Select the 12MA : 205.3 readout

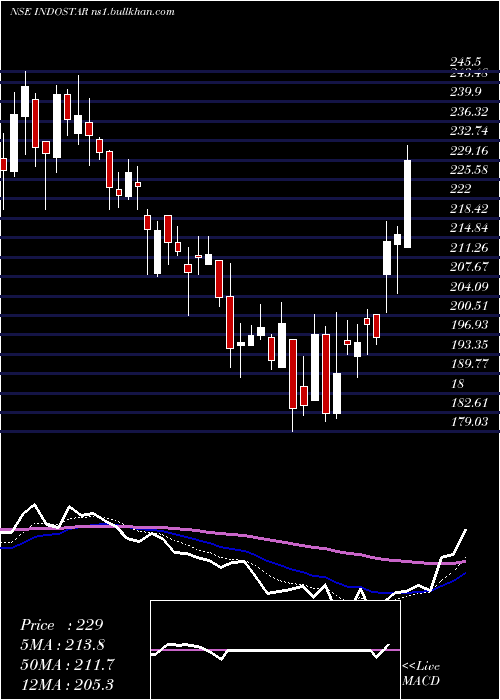point(67,684)
